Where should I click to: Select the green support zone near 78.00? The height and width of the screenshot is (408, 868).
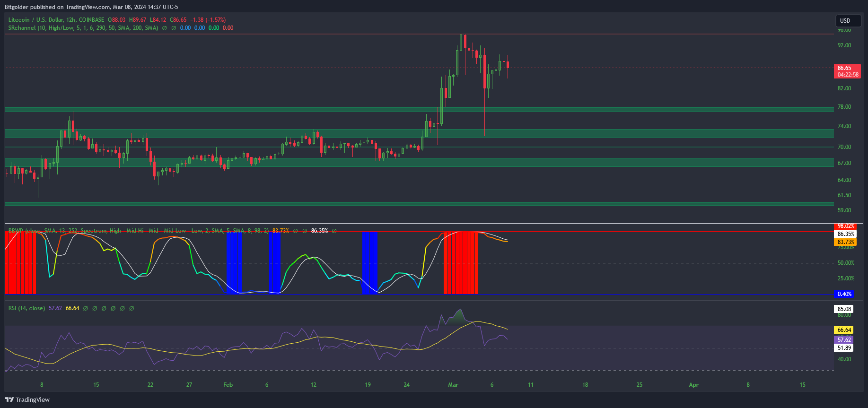[x=419, y=110]
